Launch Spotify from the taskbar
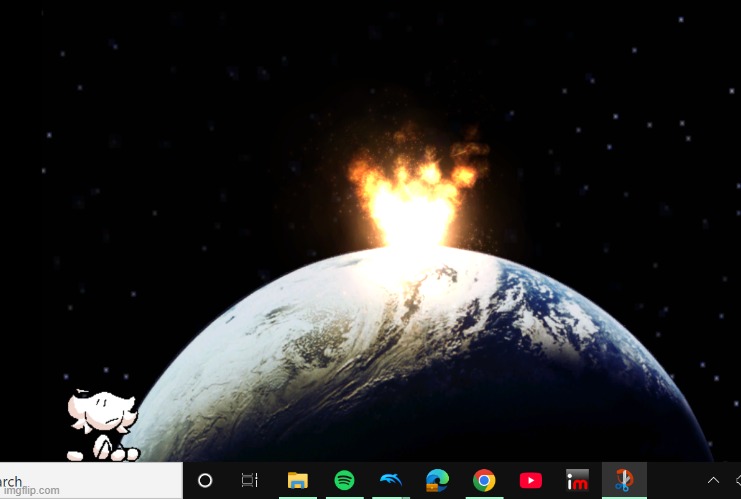 [x=344, y=481]
